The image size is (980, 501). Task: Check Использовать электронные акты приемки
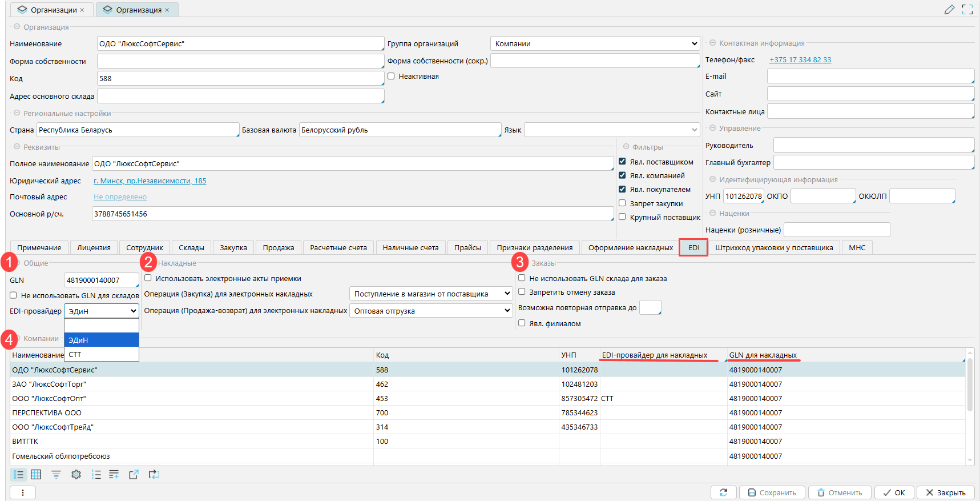pos(148,278)
